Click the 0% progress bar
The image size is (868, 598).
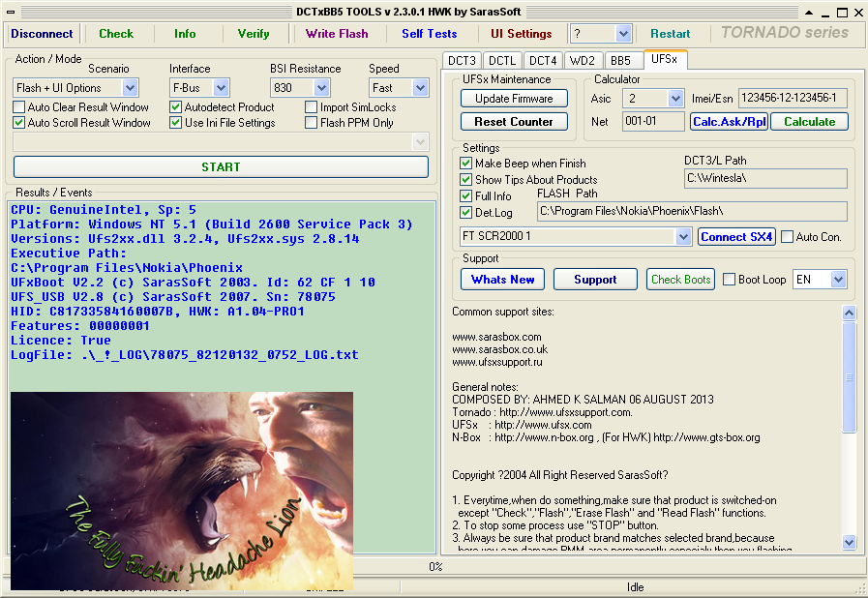pos(435,566)
